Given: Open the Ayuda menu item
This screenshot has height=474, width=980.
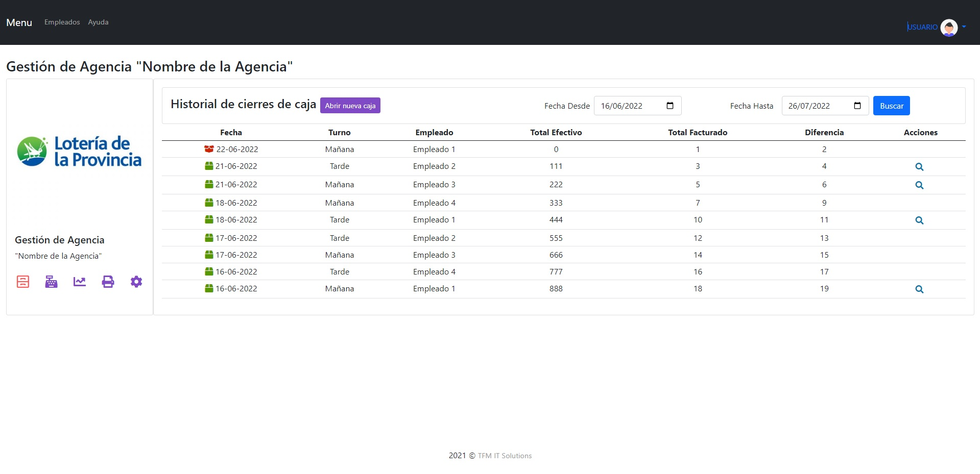Looking at the screenshot, I should point(98,22).
